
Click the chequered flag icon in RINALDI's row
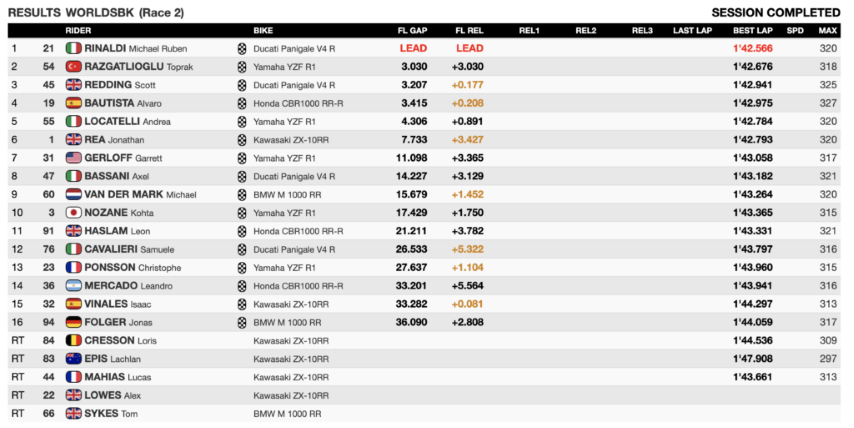tap(242, 48)
